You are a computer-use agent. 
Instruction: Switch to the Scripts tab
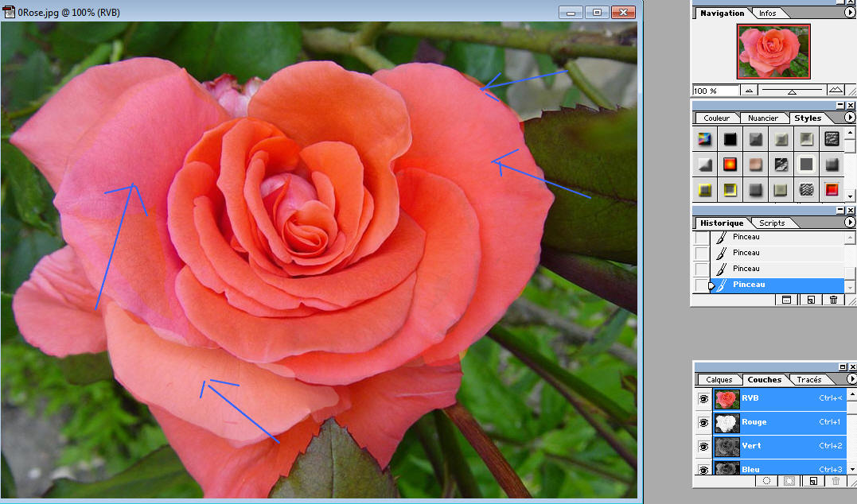click(x=772, y=223)
